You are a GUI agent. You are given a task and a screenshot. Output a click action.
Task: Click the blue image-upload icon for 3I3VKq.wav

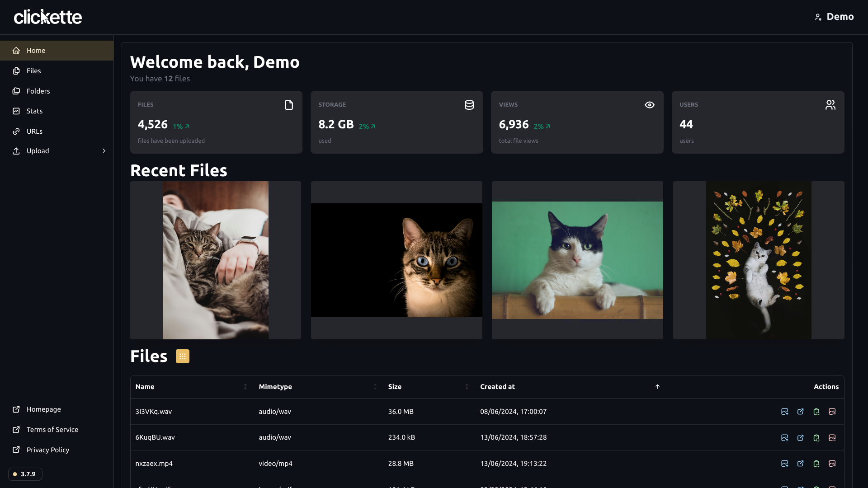pyautogui.click(x=784, y=412)
